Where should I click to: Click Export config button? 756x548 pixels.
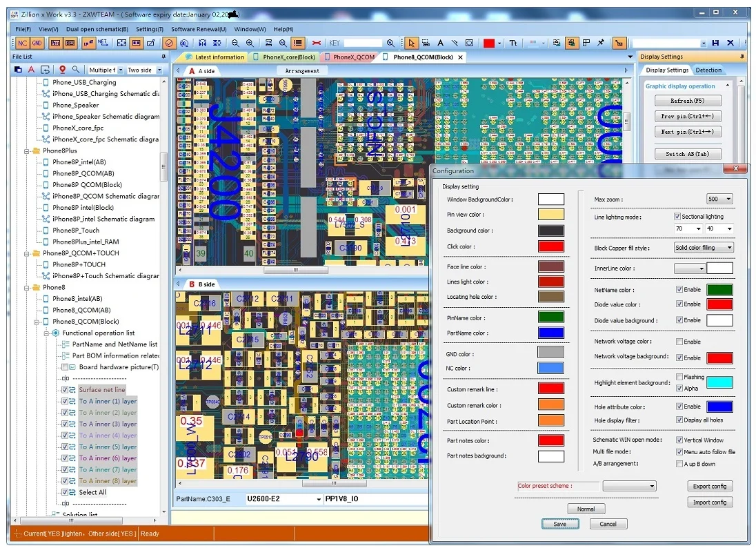pyautogui.click(x=710, y=487)
